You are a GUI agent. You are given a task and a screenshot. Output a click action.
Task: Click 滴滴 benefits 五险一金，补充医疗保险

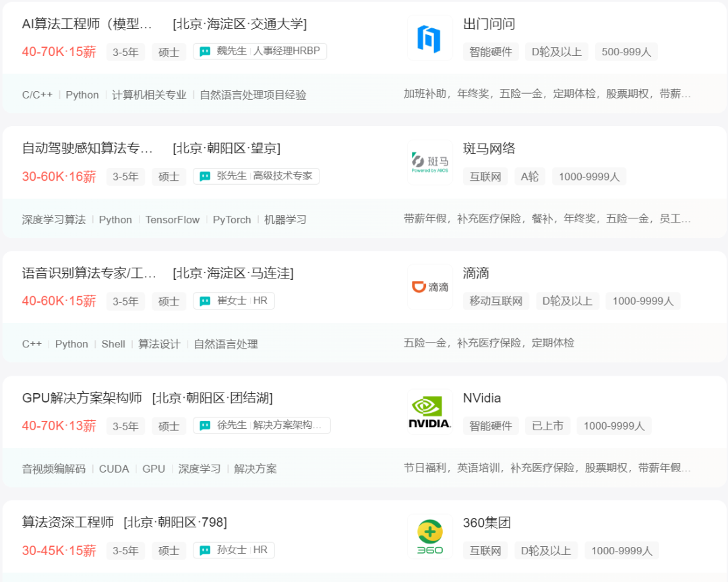[x=489, y=343]
